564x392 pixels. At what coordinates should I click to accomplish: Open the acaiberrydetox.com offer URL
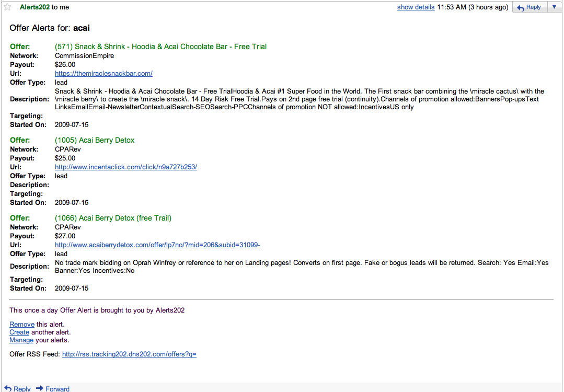coord(157,245)
